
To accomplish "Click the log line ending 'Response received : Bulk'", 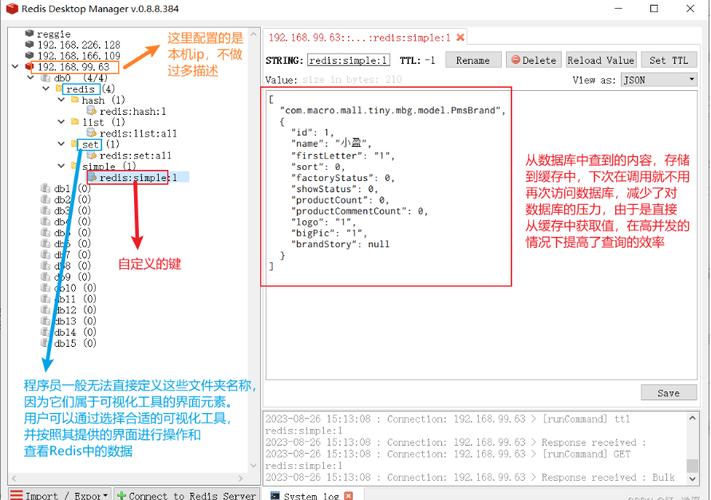I will (470, 477).
